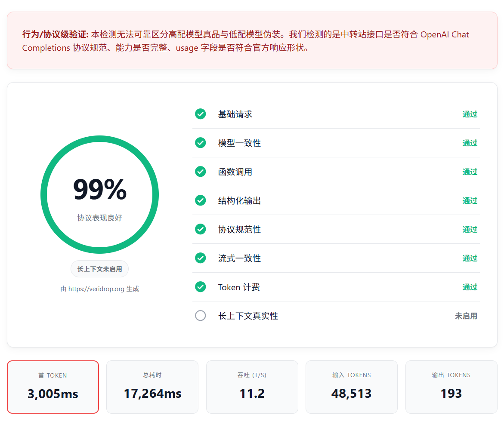Image resolution: width=504 pixels, height=424 pixels.
Task: Click the 通过 status for 基础请求
Action: [x=470, y=114]
